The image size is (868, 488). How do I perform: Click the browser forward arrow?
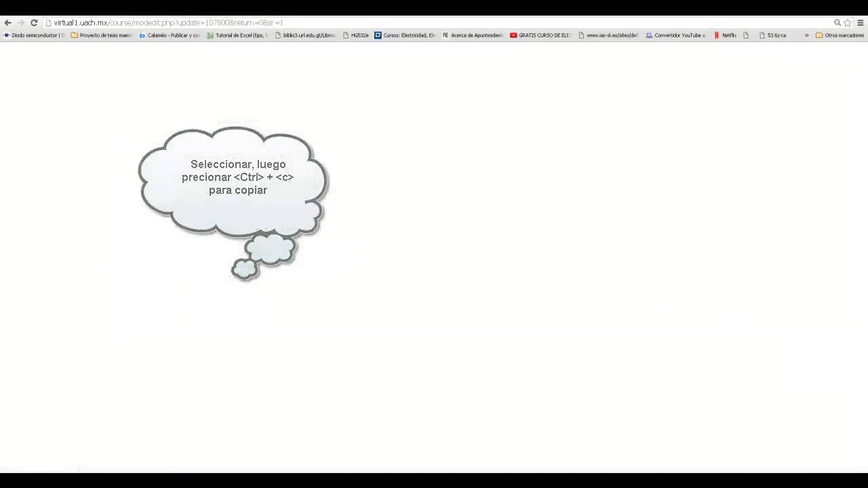20,22
